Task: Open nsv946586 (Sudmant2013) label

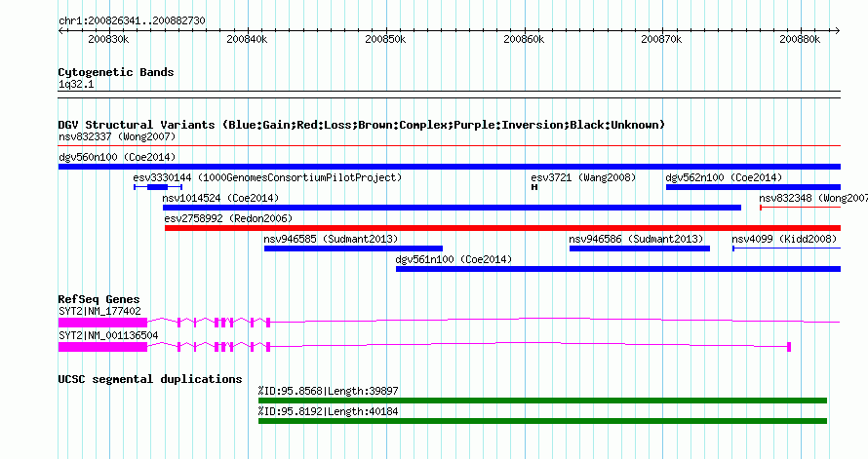Action: click(x=636, y=239)
